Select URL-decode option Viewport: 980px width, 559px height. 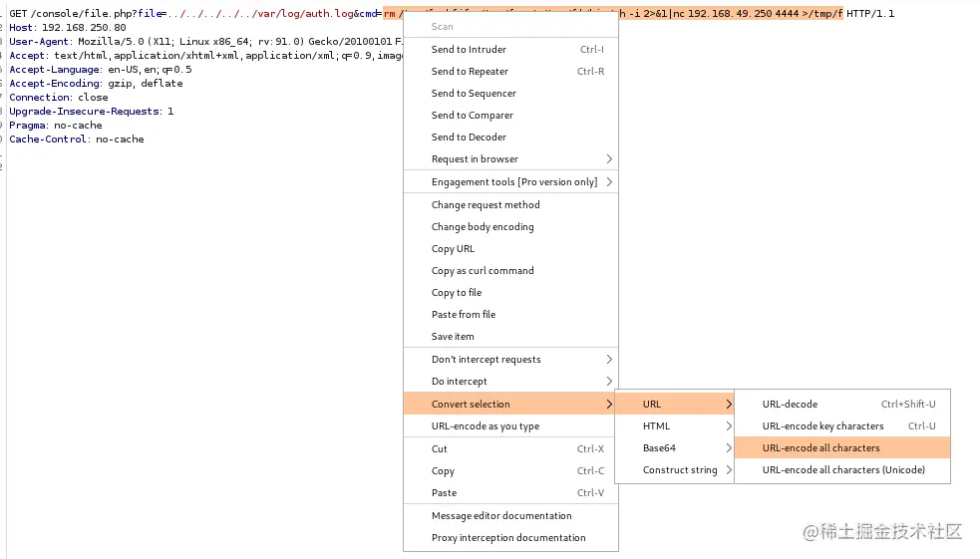(x=842, y=405)
